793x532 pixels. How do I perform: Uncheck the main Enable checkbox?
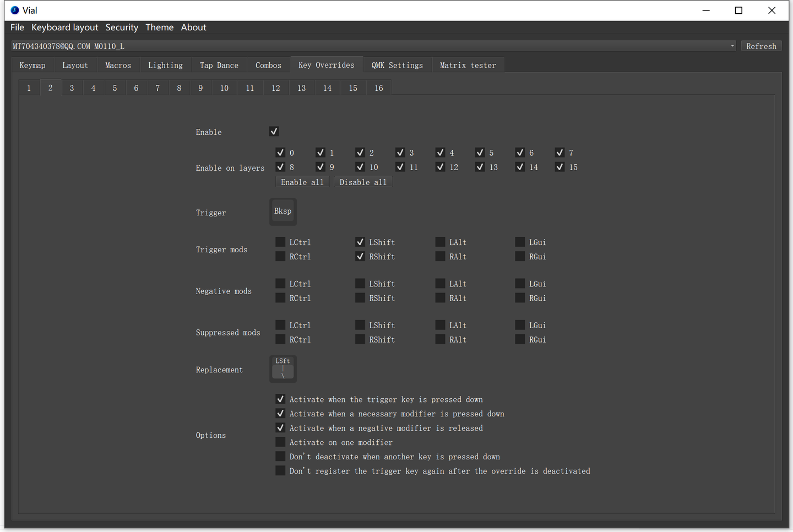274,132
